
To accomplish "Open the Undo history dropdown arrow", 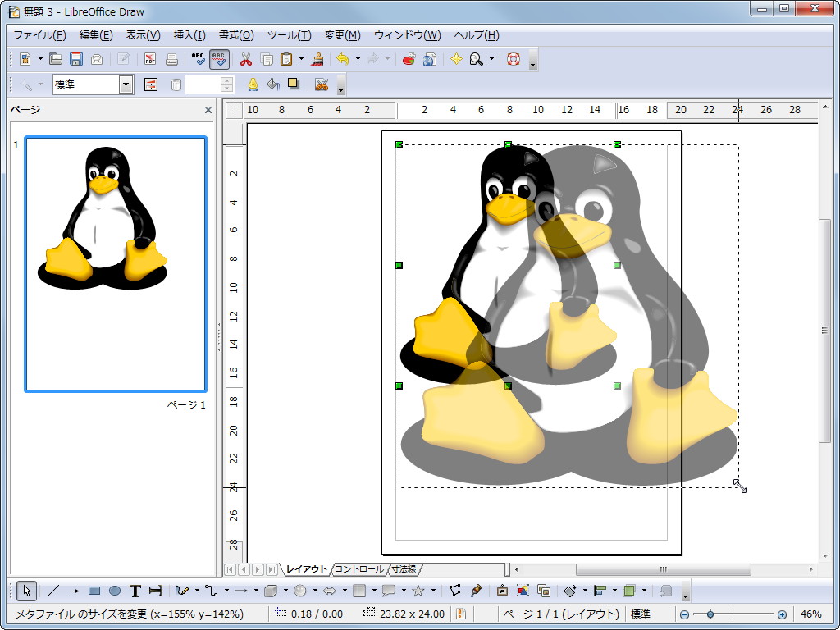I will point(358,59).
